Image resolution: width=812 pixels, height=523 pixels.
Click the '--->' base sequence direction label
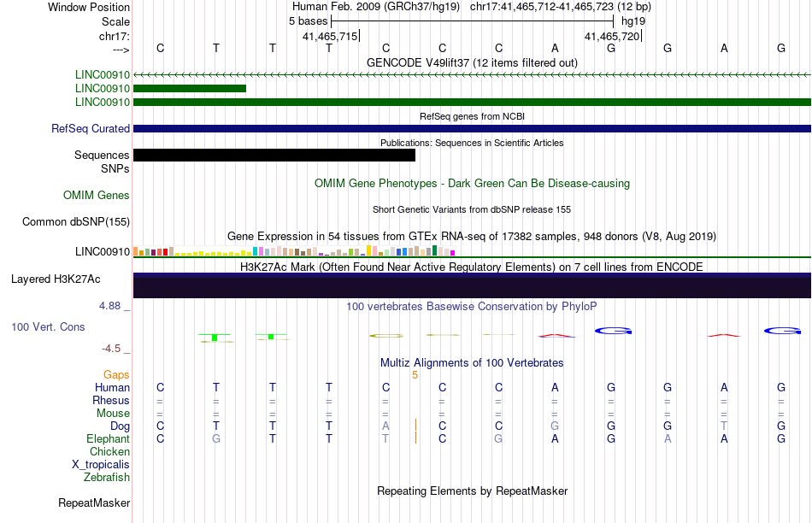click(x=121, y=50)
